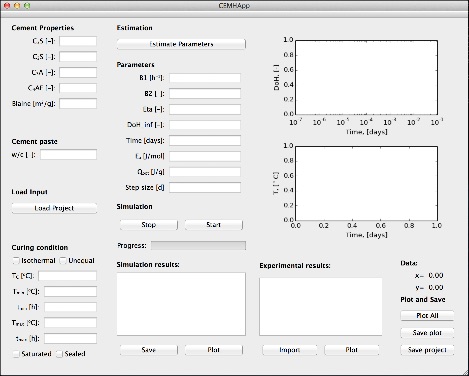This screenshot has width=469, height=376.
Task: Start the simulation
Action: click(213, 225)
